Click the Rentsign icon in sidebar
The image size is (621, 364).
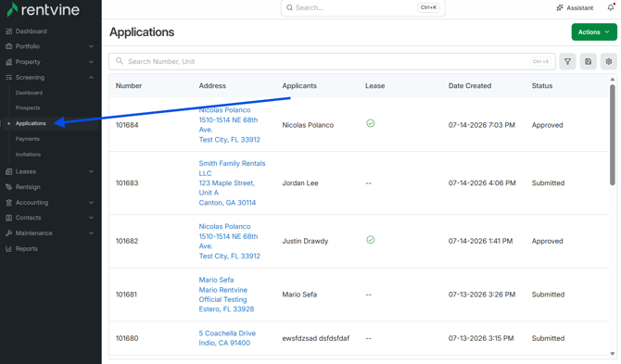(8, 187)
